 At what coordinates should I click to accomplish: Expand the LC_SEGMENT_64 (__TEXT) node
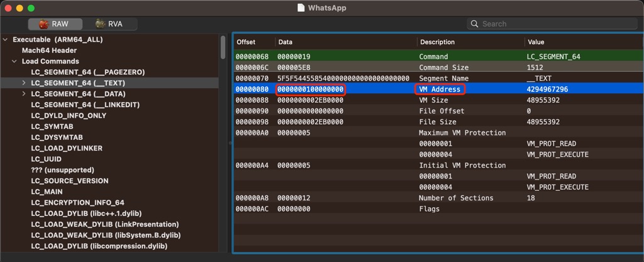point(24,83)
